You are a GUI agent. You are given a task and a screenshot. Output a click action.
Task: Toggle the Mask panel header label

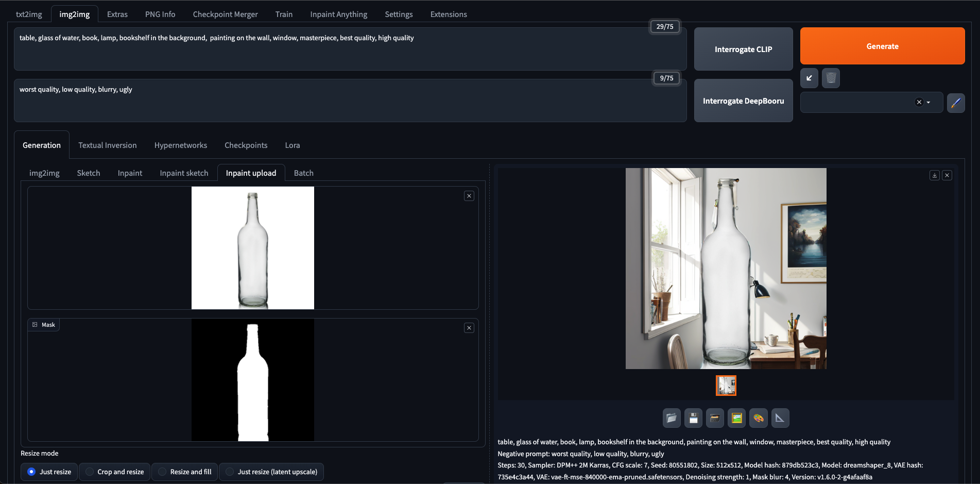point(44,324)
